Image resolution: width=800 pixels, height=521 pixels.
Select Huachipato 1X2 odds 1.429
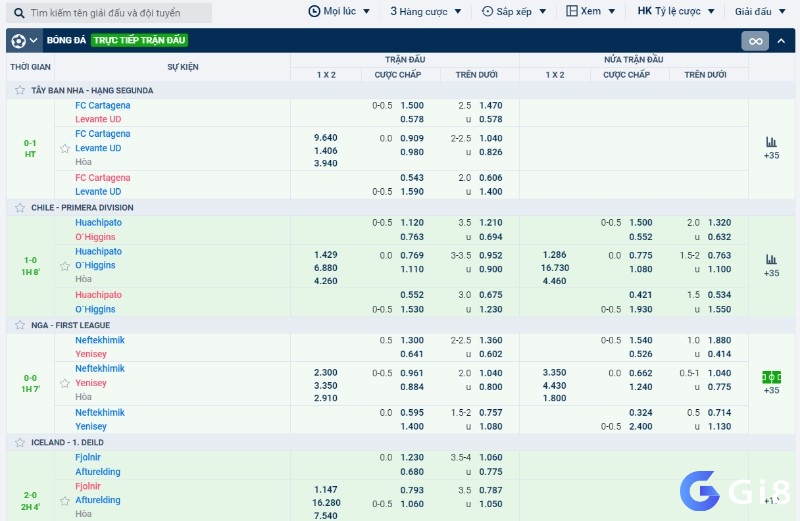(326, 255)
